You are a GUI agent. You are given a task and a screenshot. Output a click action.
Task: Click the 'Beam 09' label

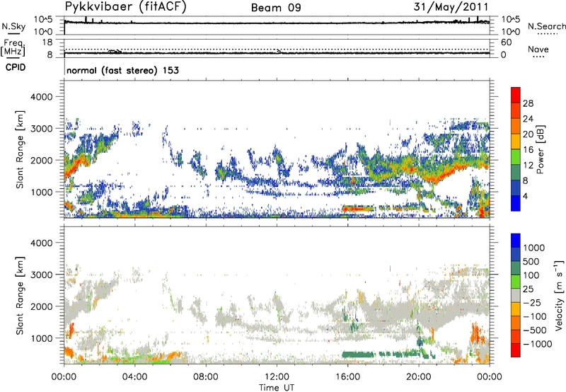276,8
